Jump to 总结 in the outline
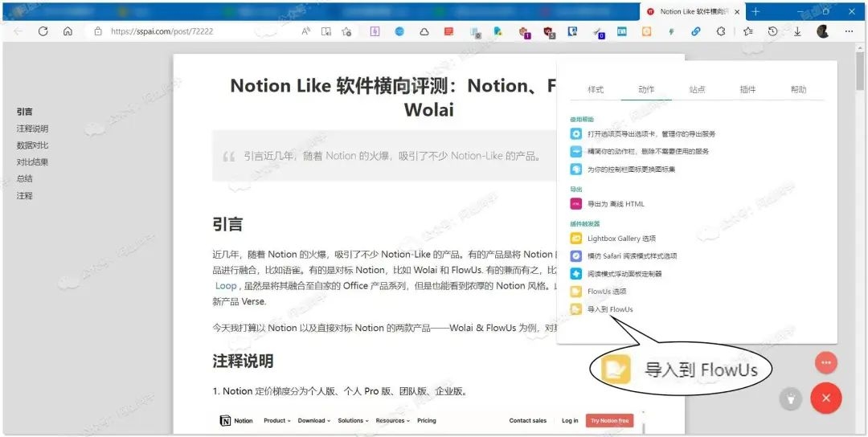The image size is (868, 437). [x=24, y=178]
